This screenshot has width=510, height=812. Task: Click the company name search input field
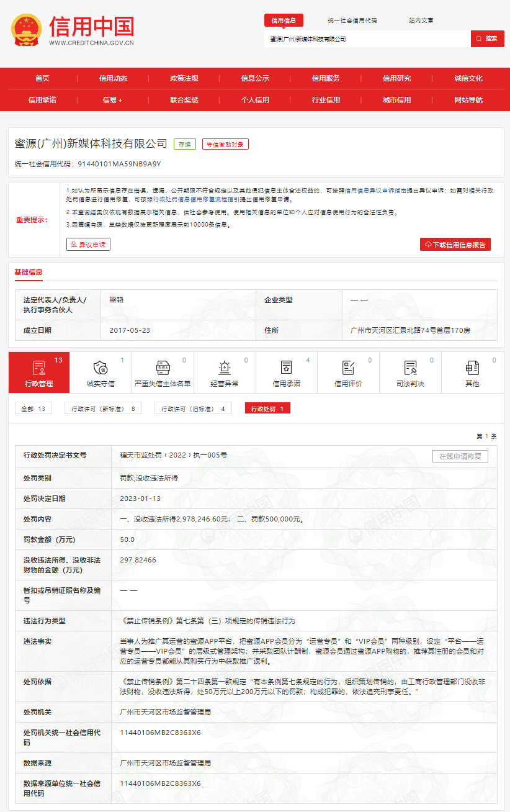click(x=367, y=38)
